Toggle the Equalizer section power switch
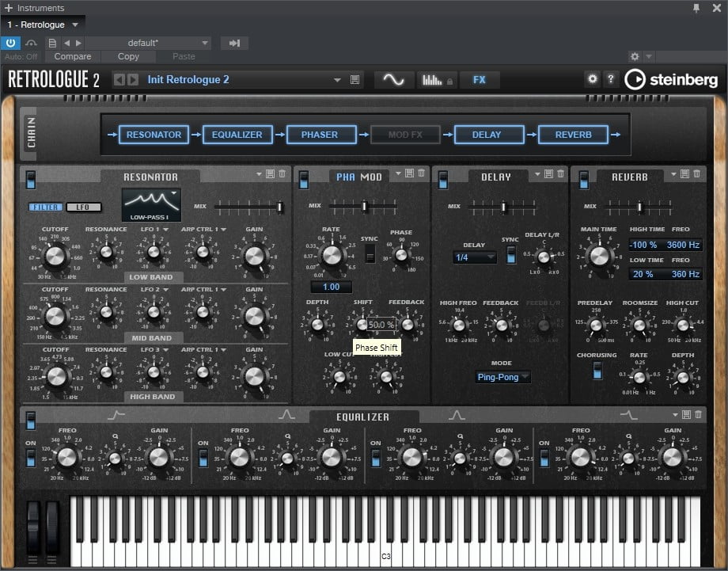 click(x=31, y=421)
